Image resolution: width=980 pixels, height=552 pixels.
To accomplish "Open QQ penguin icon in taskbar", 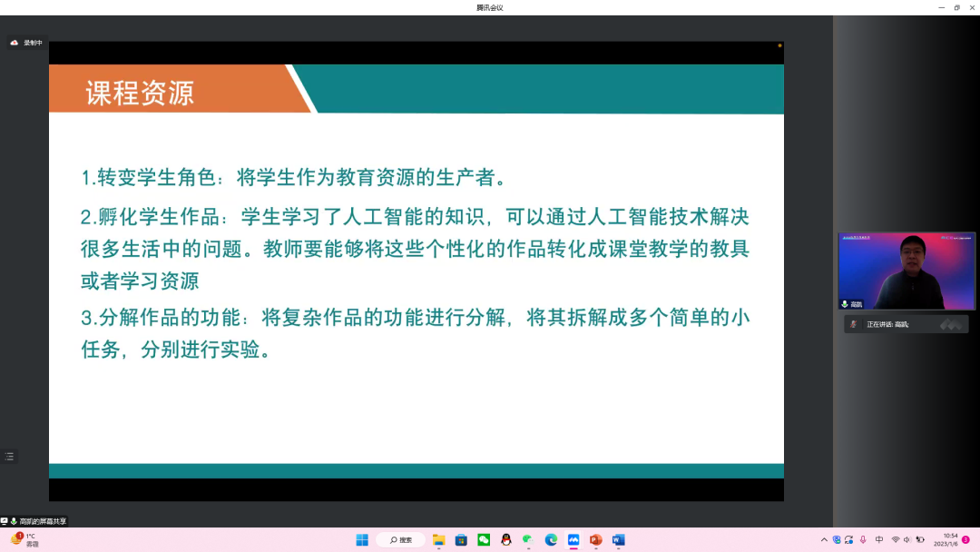I will [506, 540].
